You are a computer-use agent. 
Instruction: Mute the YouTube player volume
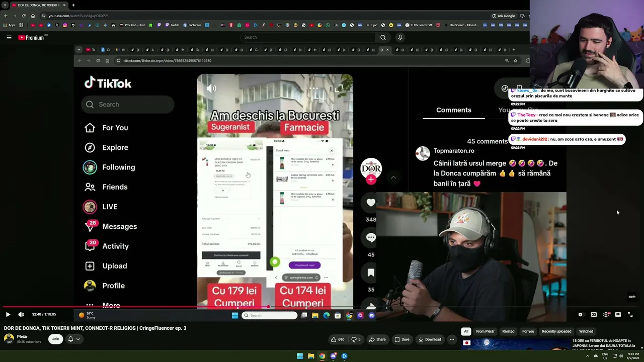(21, 315)
